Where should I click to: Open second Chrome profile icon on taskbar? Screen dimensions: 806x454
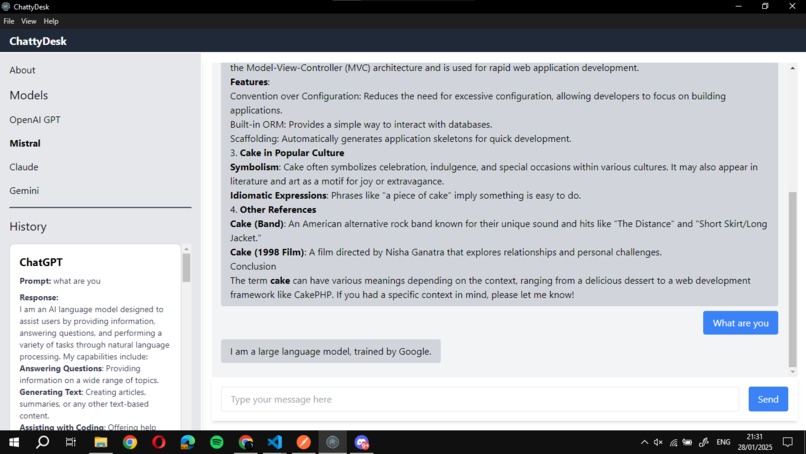pyautogui.click(x=246, y=442)
